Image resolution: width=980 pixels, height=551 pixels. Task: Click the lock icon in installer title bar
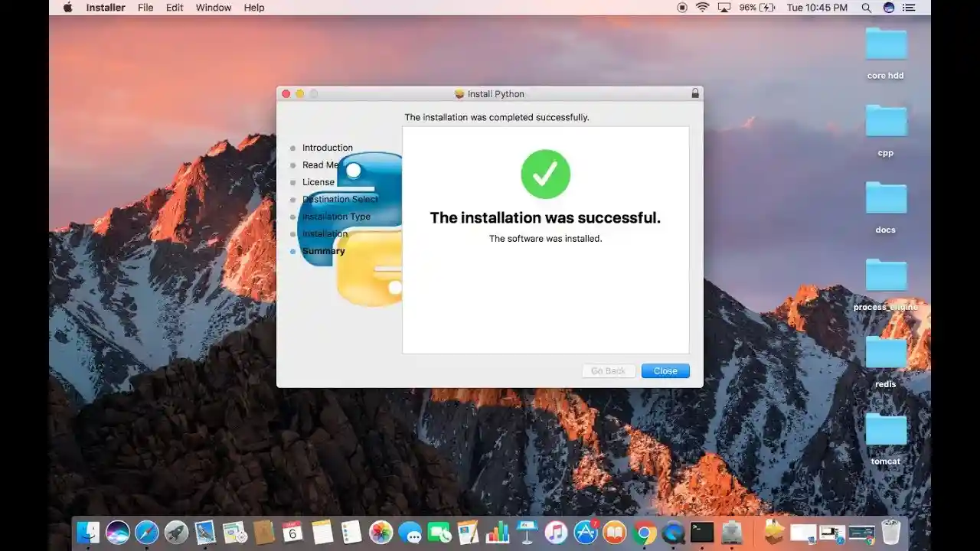click(x=695, y=93)
